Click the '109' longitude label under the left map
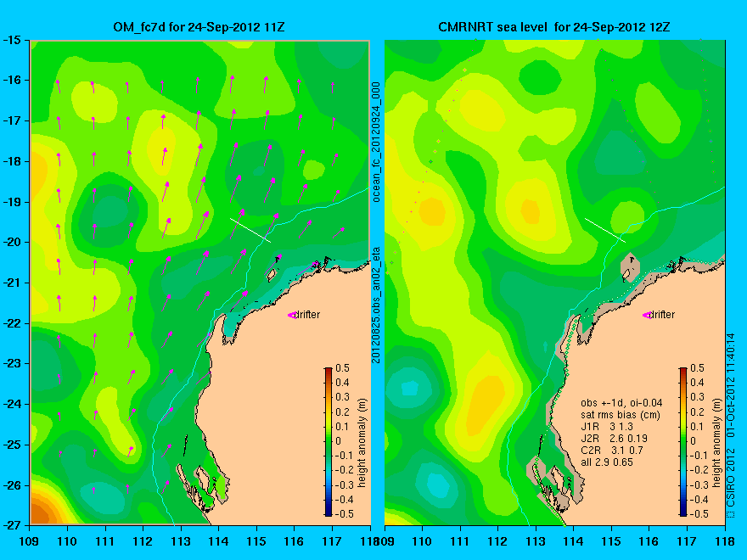The height and width of the screenshot is (560, 747). click(x=30, y=541)
